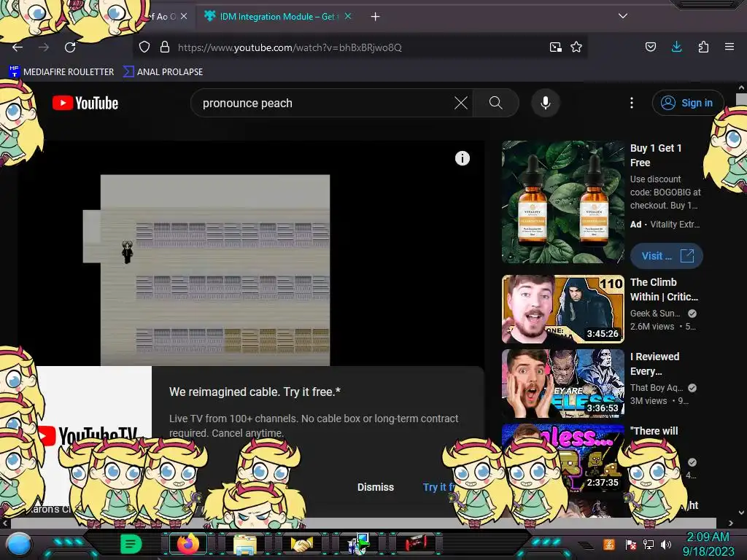Open picture-in-picture icon in address bar
The image size is (747, 560).
(555, 47)
